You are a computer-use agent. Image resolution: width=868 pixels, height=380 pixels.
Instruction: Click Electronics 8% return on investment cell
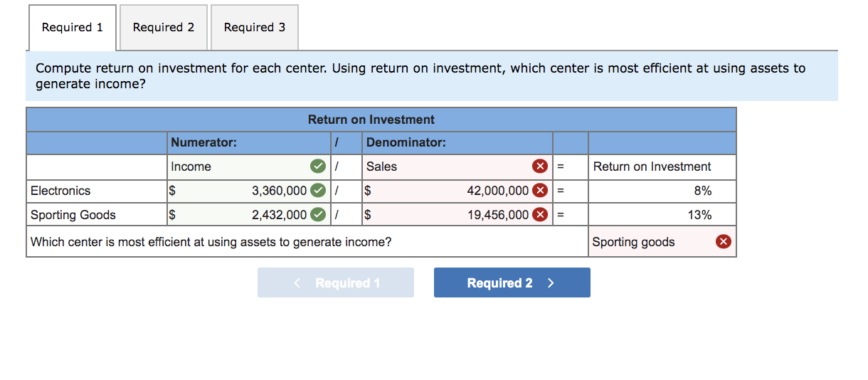click(662, 191)
